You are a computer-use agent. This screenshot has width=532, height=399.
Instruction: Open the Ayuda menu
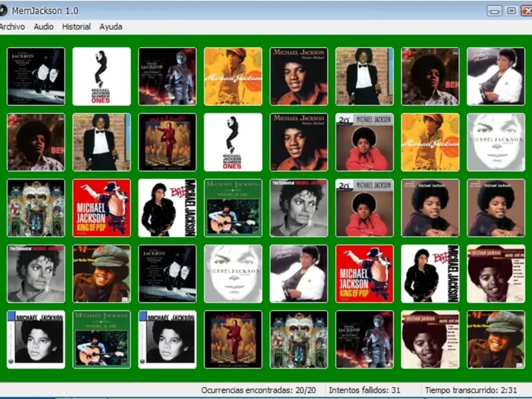tap(110, 27)
